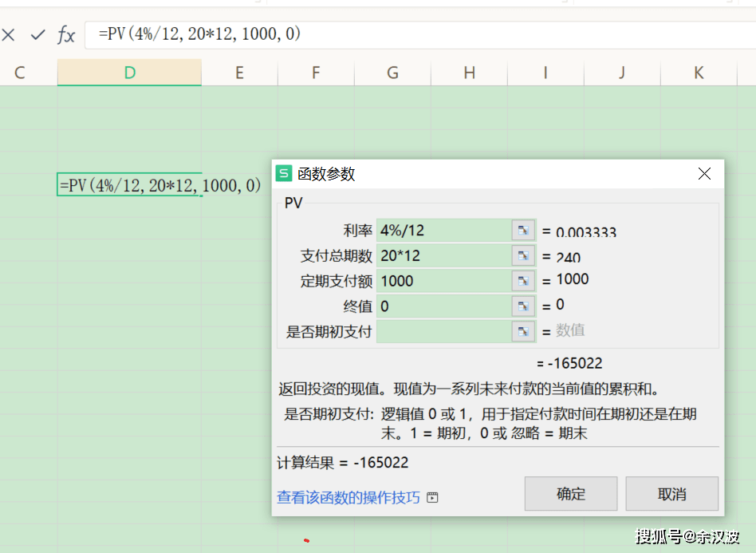The width and height of the screenshot is (756, 553).
Task: Click range selector icon for 定期支付额 field
Action: click(x=523, y=281)
